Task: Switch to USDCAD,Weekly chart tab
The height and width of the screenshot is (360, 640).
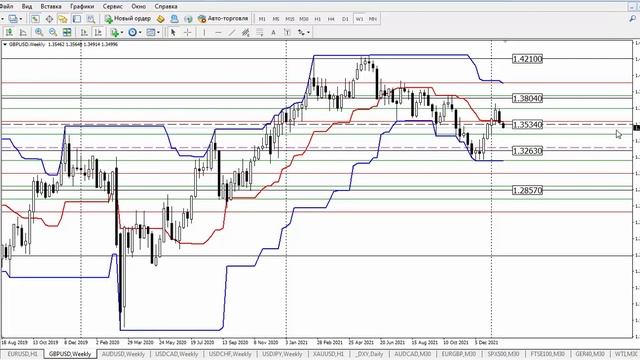Action: [177, 354]
